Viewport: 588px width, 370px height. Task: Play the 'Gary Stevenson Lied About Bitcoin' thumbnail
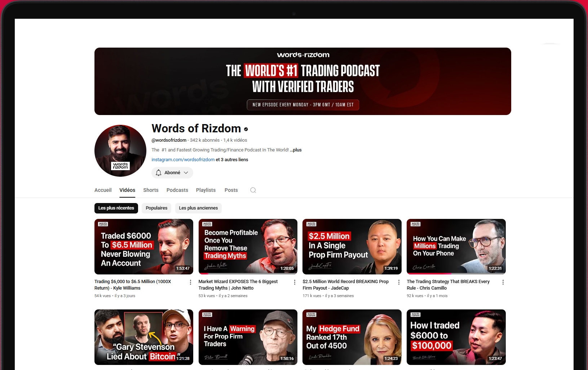pyautogui.click(x=144, y=337)
